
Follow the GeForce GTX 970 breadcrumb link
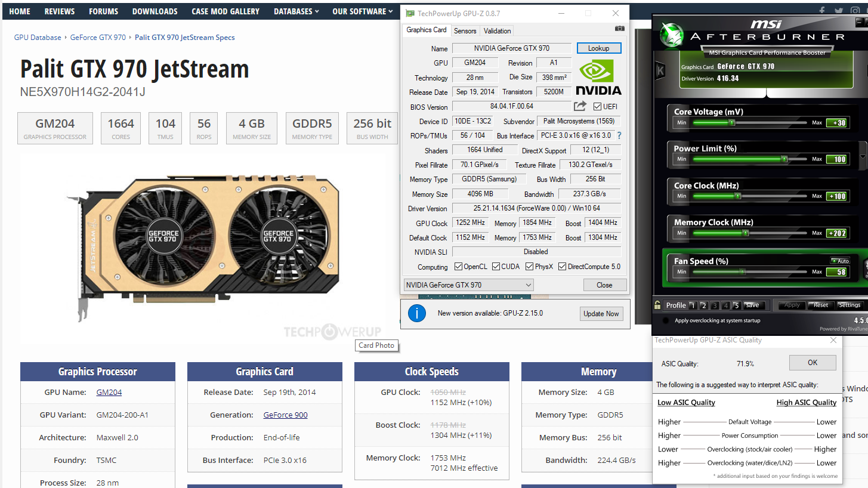(98, 37)
